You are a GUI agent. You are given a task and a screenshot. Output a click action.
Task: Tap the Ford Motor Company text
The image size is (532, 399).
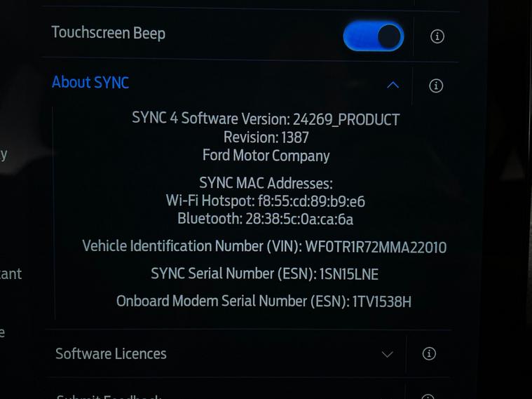[x=266, y=156]
